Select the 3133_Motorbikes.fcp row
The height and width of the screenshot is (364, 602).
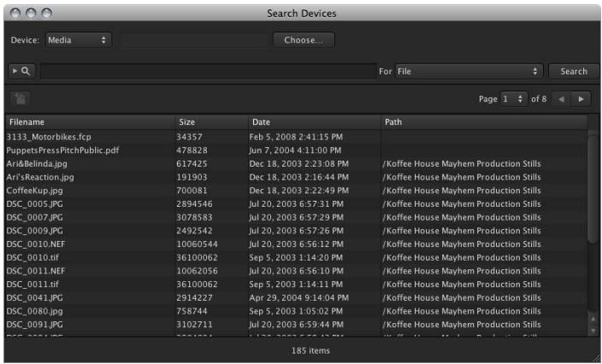pos(296,137)
